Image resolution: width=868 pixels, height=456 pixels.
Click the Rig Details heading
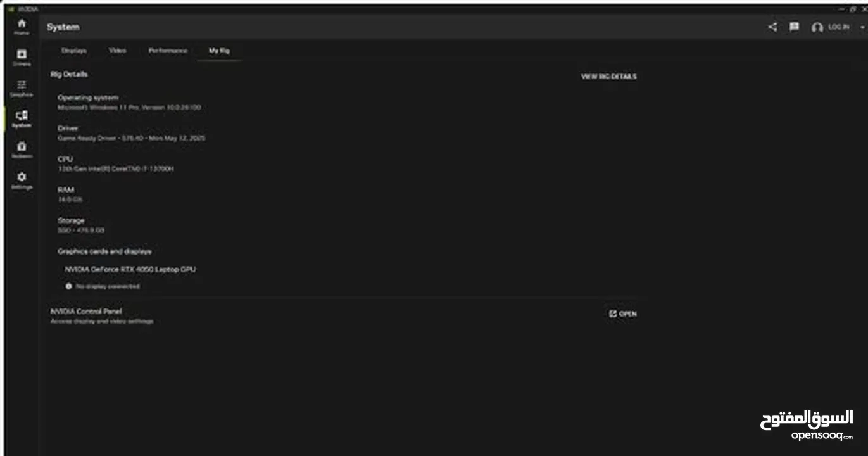[69, 74]
